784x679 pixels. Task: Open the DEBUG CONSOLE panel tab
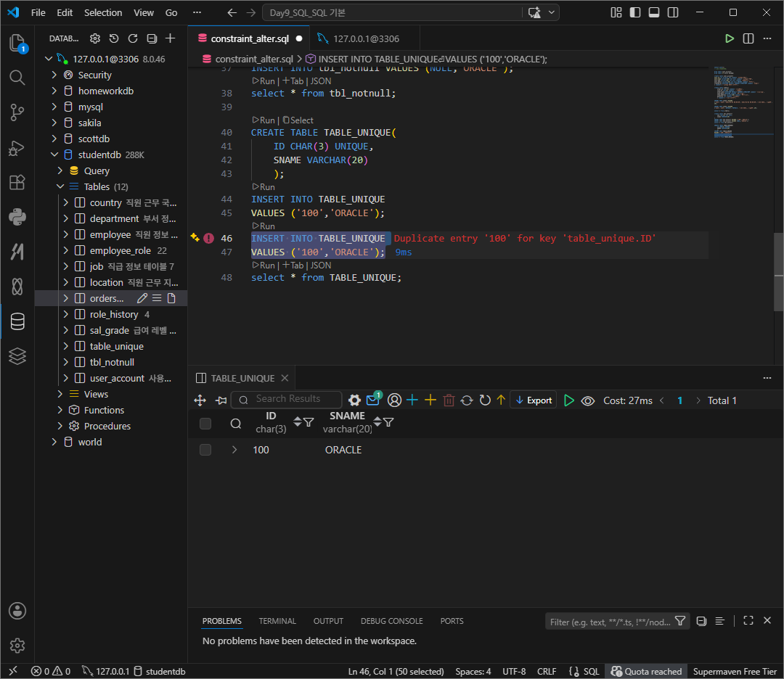pos(392,621)
